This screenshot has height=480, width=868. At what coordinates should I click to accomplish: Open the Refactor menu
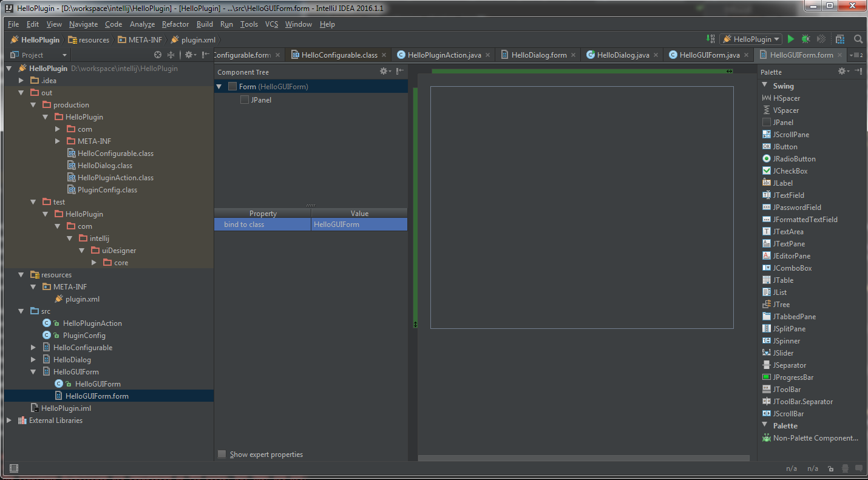[x=175, y=24]
